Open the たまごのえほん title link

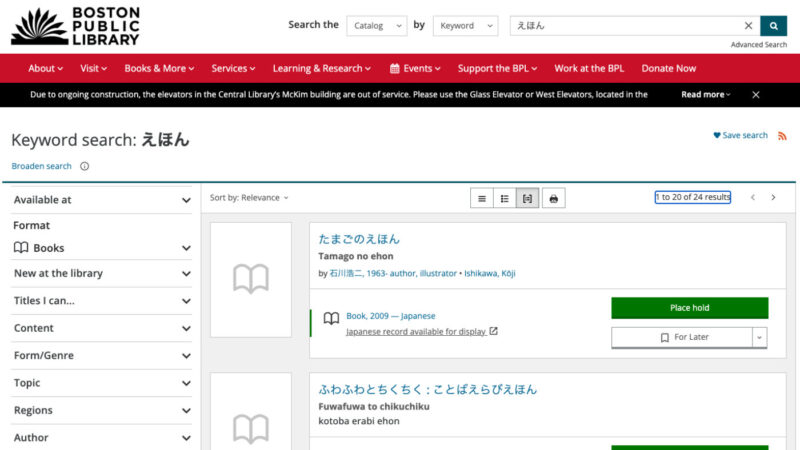[359, 239]
